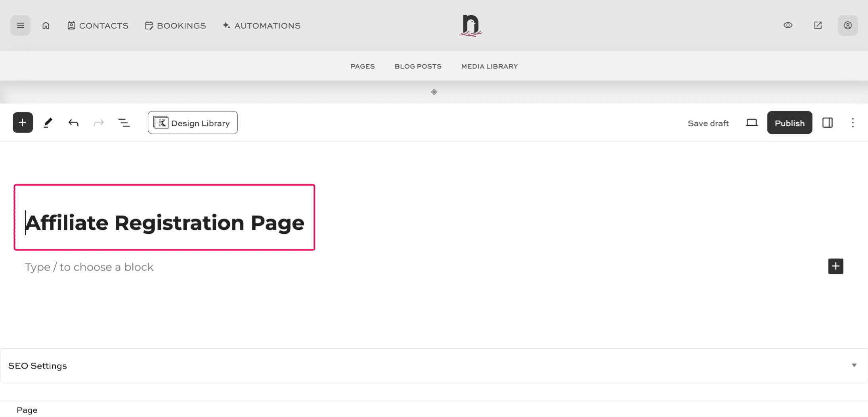Open the user account menu
This screenshot has height=417, width=868.
coord(848,25)
